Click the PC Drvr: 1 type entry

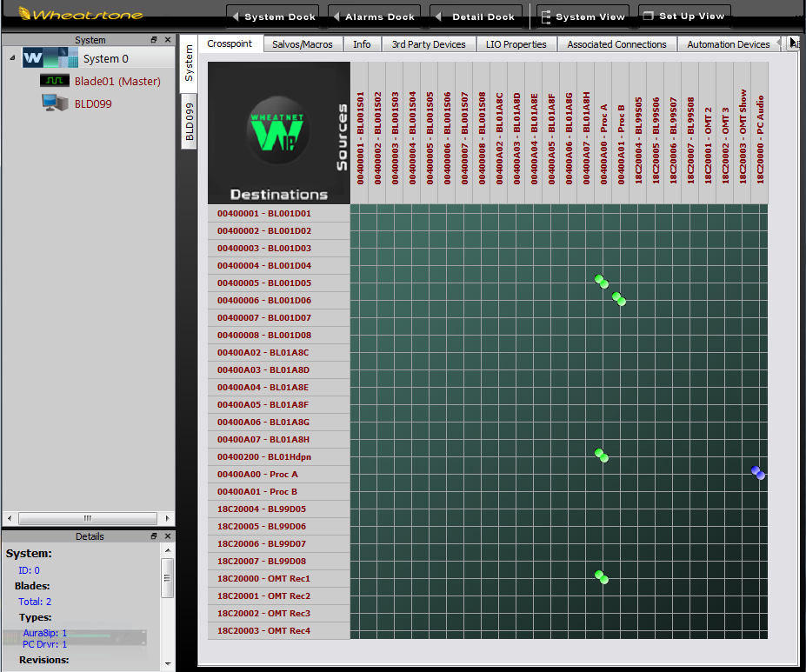44,644
